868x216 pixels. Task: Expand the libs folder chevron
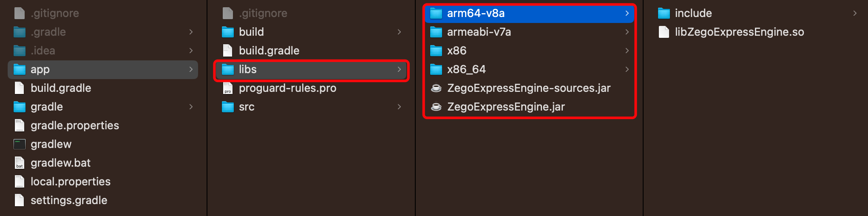[399, 69]
